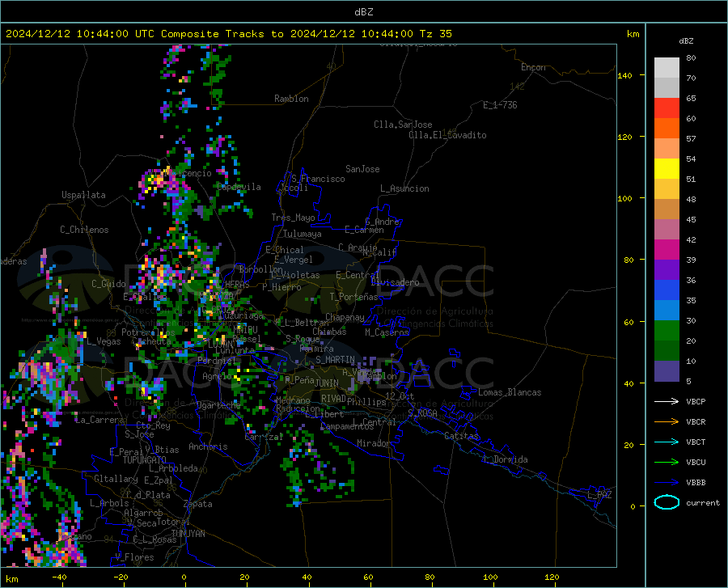Click the 'Tz 35' threshold text
Image resolution: width=728 pixels, height=588 pixels.
pyautogui.click(x=435, y=34)
